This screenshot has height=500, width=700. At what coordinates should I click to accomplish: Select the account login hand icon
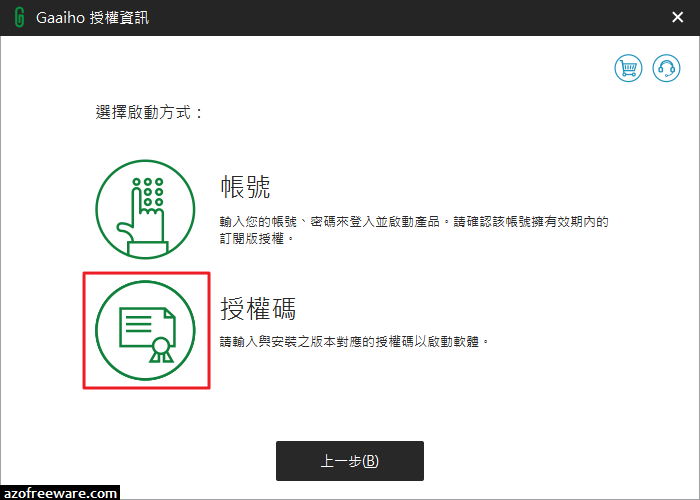point(146,209)
